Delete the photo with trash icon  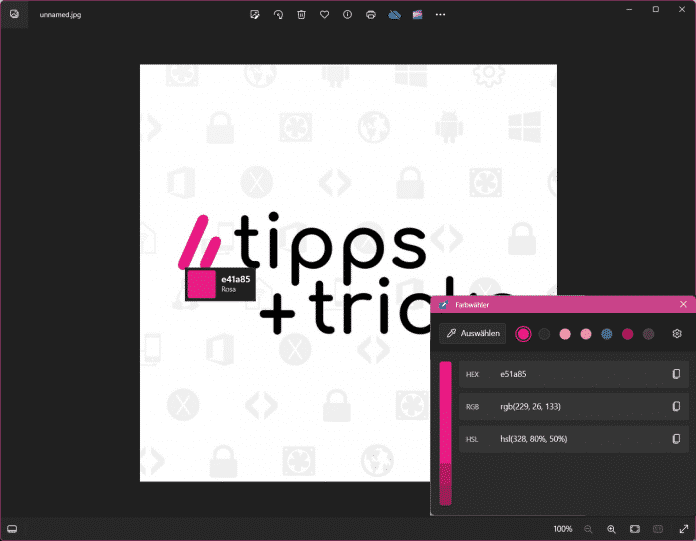[301, 15]
